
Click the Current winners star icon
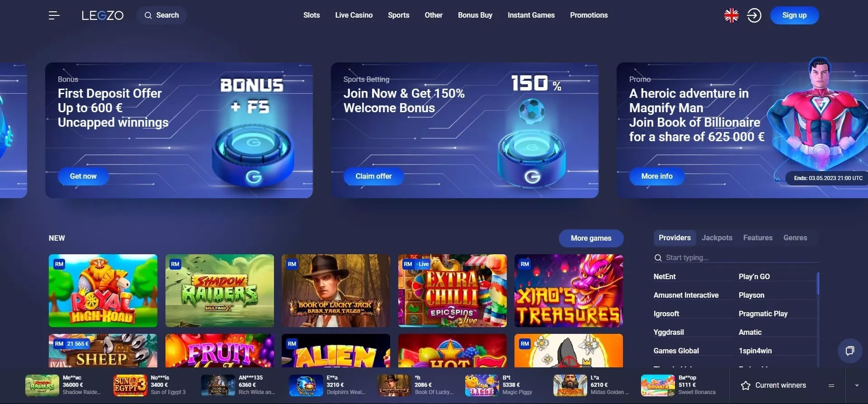745,385
